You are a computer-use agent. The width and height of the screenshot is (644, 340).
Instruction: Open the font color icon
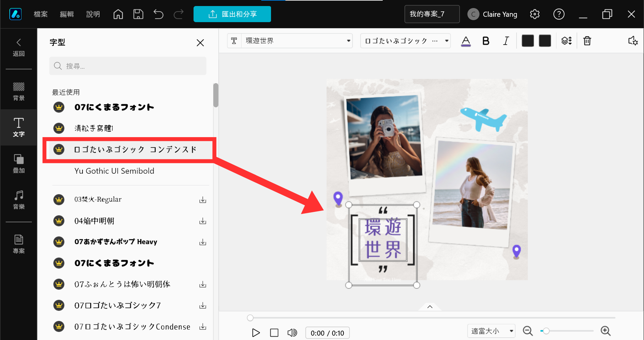pos(466,41)
